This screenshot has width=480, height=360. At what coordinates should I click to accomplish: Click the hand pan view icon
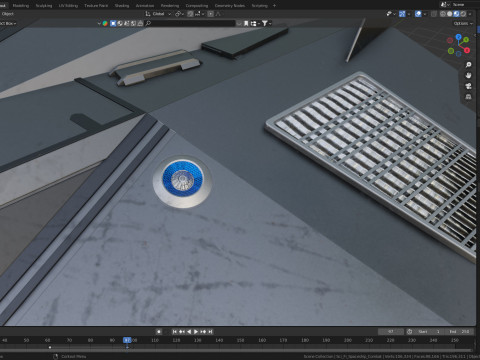click(469, 75)
